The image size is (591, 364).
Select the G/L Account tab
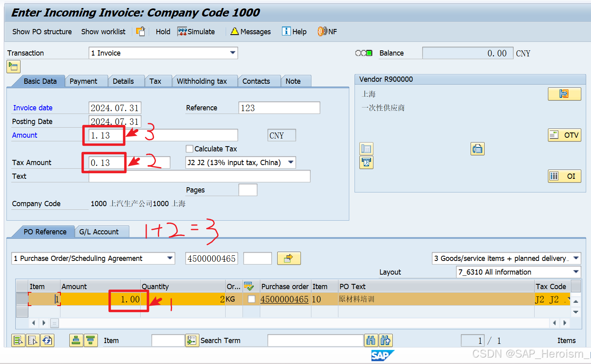(99, 232)
